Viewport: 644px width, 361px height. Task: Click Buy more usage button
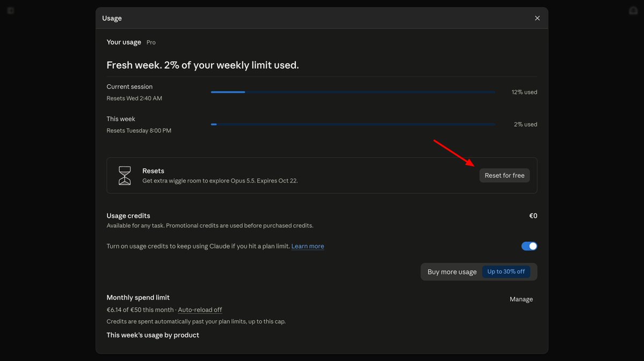(452, 271)
